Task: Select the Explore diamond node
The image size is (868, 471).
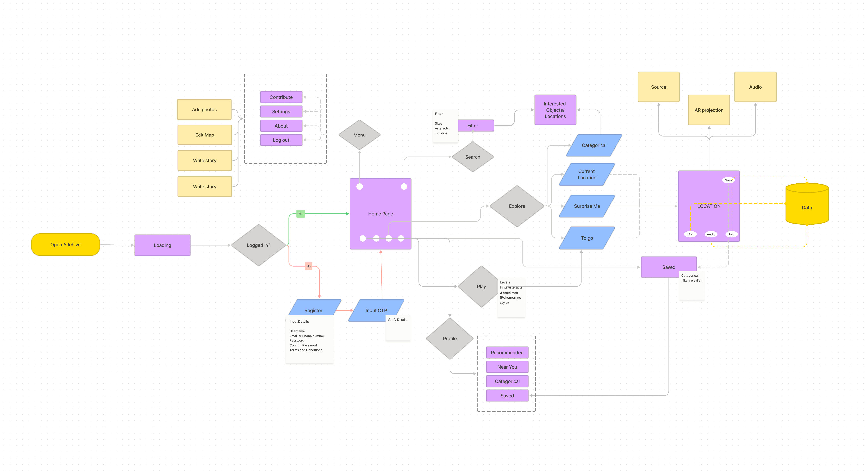Action: coord(517,206)
